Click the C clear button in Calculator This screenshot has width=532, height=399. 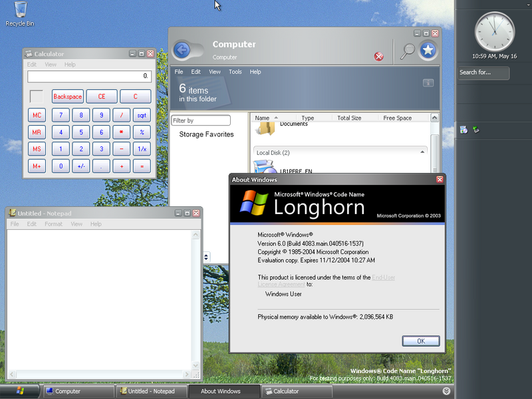pos(135,96)
